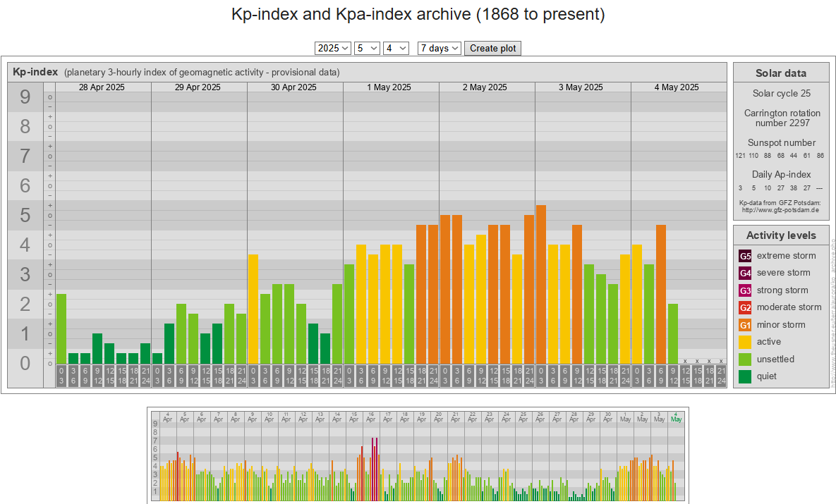Click the G3 strong storm badge
Viewport: 836px width, 504px height.
745,290
